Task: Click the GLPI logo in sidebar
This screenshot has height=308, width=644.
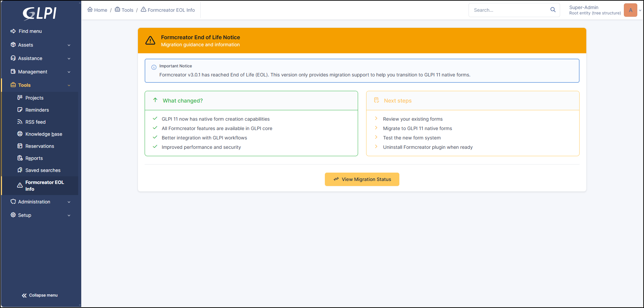Action: pyautogui.click(x=40, y=13)
